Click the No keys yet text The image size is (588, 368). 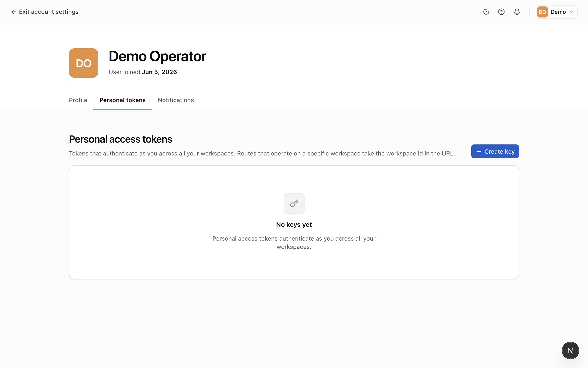294,224
